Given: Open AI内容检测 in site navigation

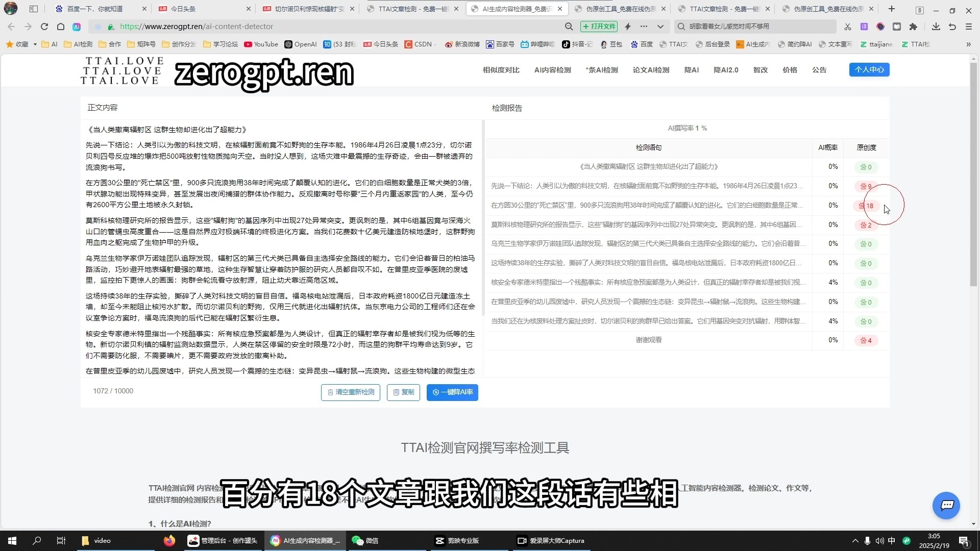Looking at the screenshot, I should (552, 70).
